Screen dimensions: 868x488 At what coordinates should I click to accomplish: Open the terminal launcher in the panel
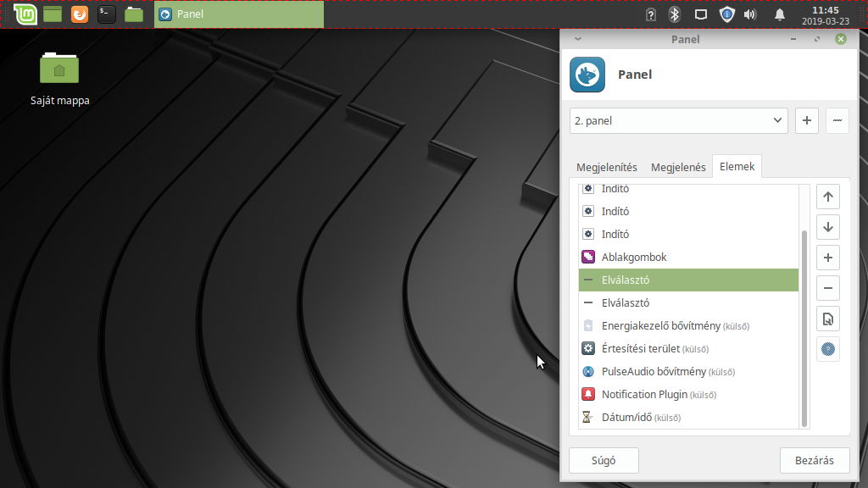106,14
